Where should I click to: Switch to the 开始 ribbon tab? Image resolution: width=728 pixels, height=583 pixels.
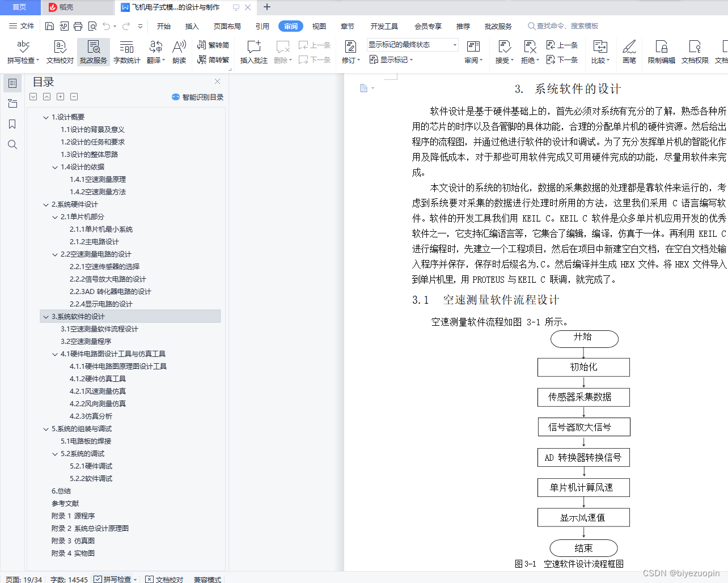pyautogui.click(x=164, y=26)
